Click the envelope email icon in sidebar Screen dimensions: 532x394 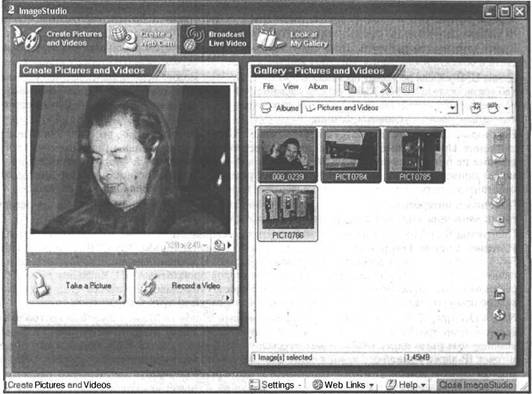(498, 157)
